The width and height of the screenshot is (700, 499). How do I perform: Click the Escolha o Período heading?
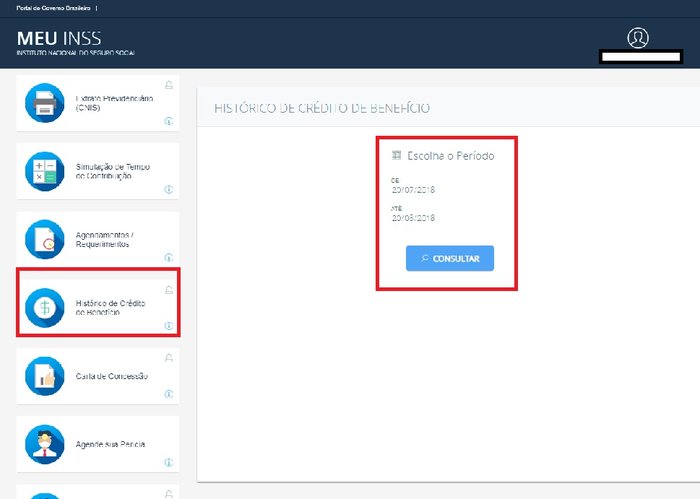[450, 156]
